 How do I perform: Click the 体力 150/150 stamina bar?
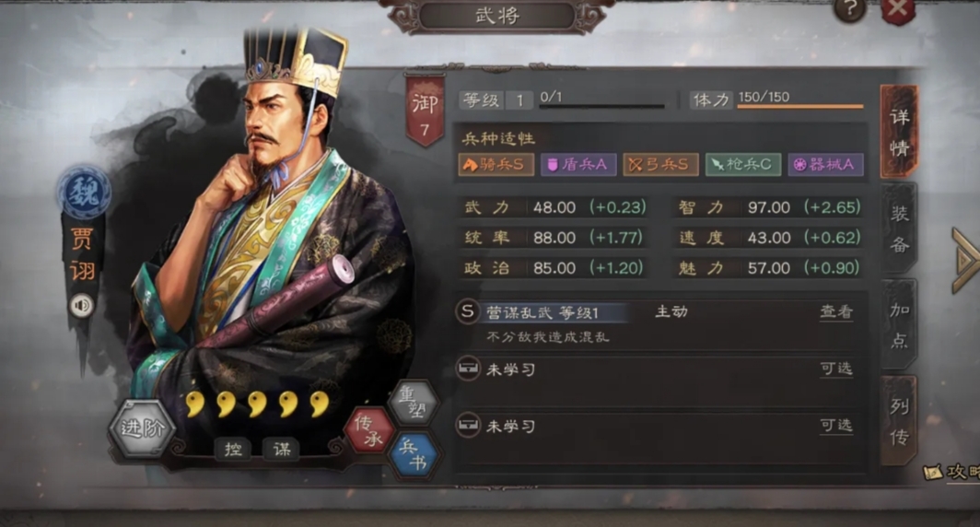pos(800,106)
